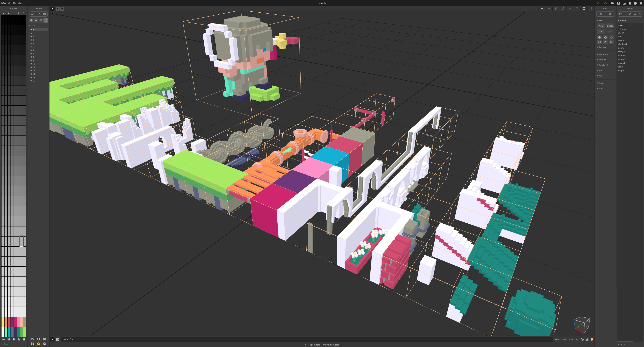The image size is (644, 347).
Task: Click the palette save disk icon
Action: tap(9, 339)
